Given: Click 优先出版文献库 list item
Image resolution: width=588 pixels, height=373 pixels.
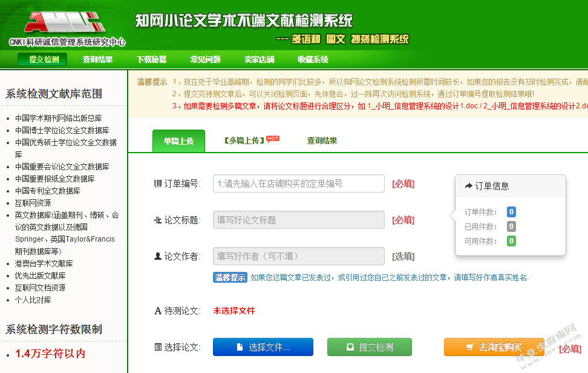Looking at the screenshot, I should pyautogui.click(x=40, y=276).
